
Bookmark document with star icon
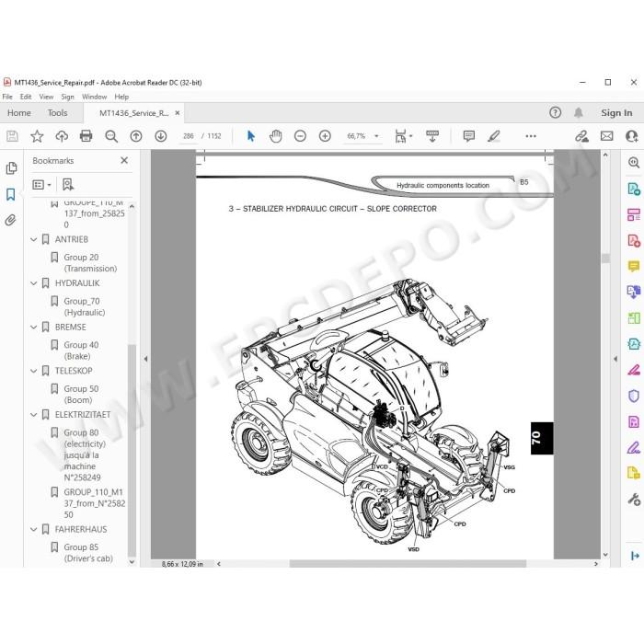[x=37, y=136]
